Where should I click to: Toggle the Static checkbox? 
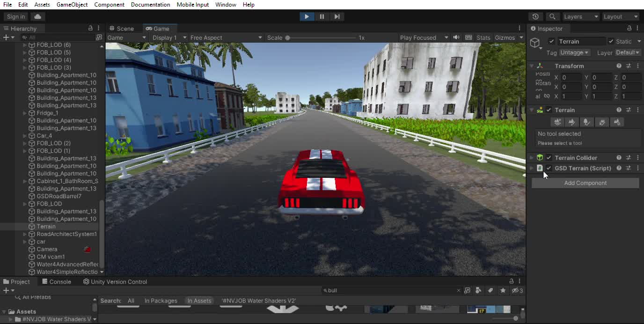pos(611,41)
